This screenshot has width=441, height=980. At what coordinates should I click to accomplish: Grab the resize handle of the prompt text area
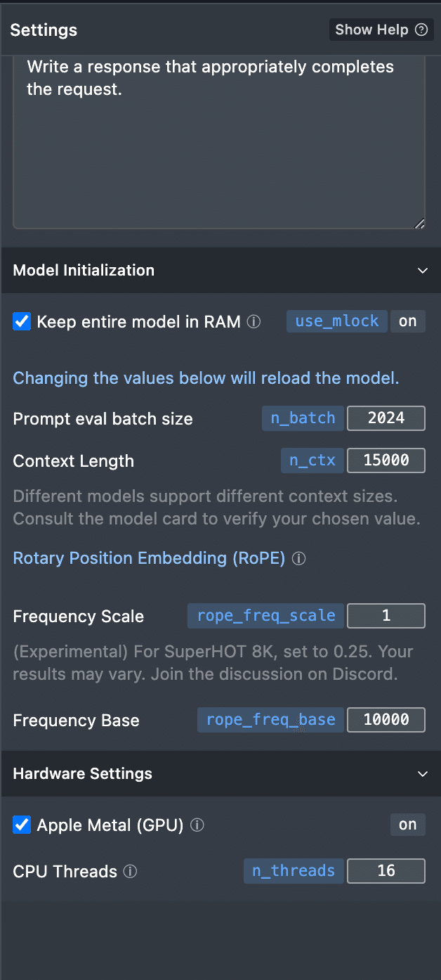click(x=419, y=224)
